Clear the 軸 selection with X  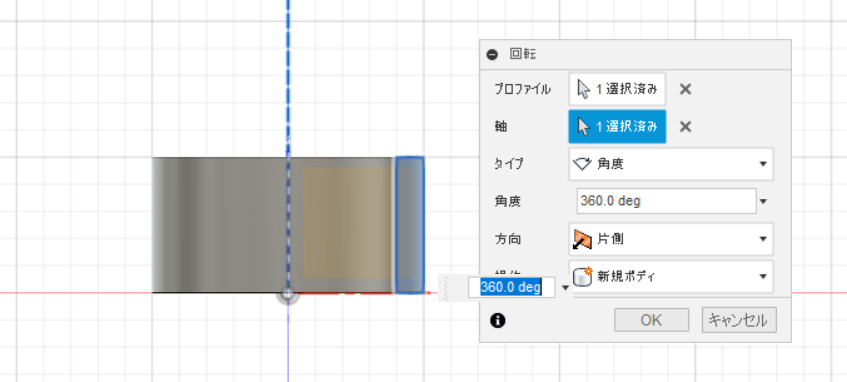coord(685,127)
